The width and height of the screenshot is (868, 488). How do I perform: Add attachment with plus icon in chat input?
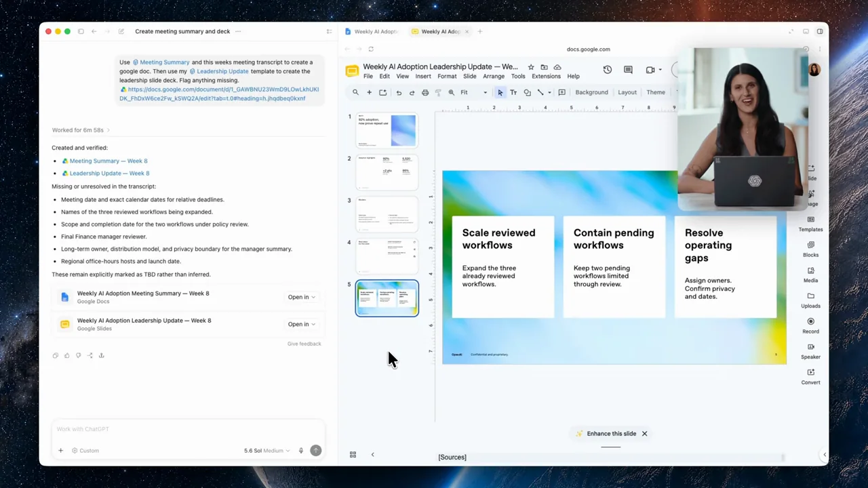pos(60,450)
